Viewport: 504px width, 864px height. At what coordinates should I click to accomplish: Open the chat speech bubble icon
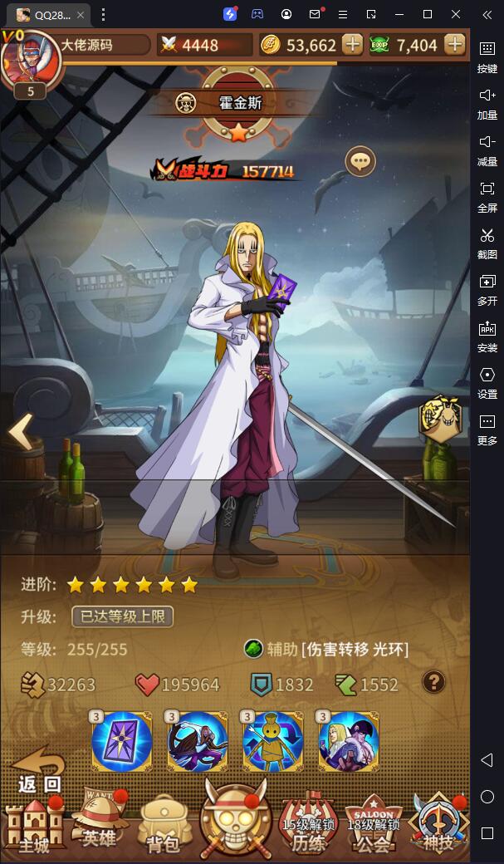pos(360,161)
